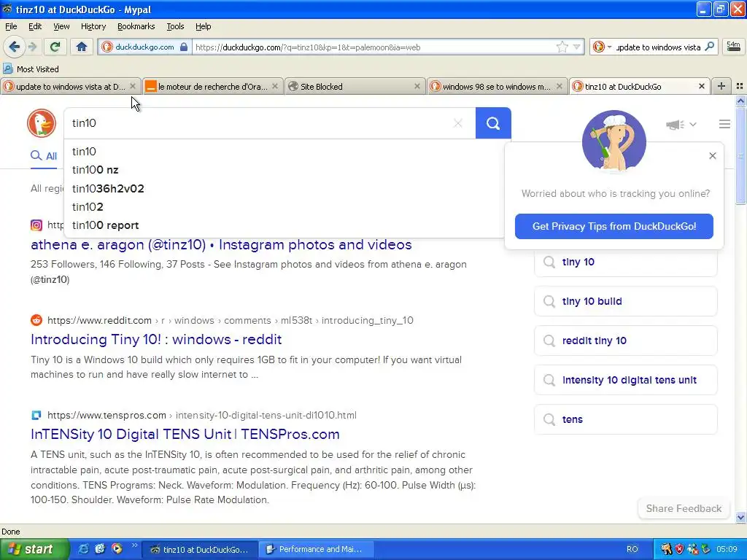Search related 'intensity 10 digital tens unit'

pyautogui.click(x=625, y=380)
